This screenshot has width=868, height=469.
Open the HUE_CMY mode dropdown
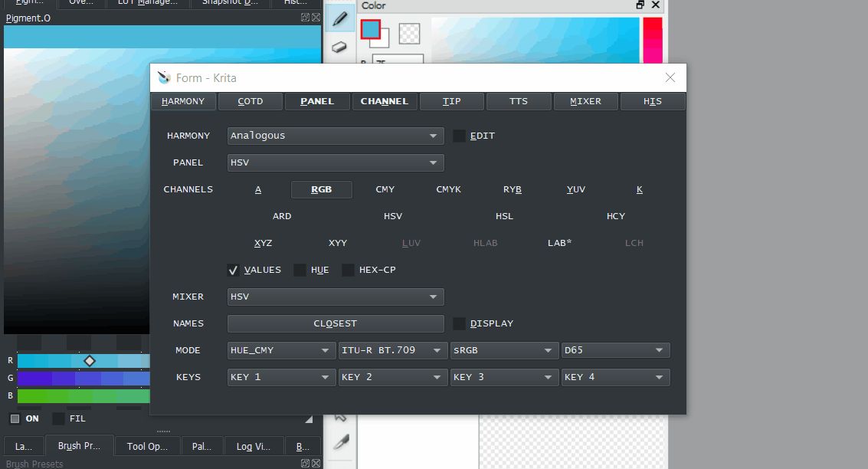coord(281,350)
